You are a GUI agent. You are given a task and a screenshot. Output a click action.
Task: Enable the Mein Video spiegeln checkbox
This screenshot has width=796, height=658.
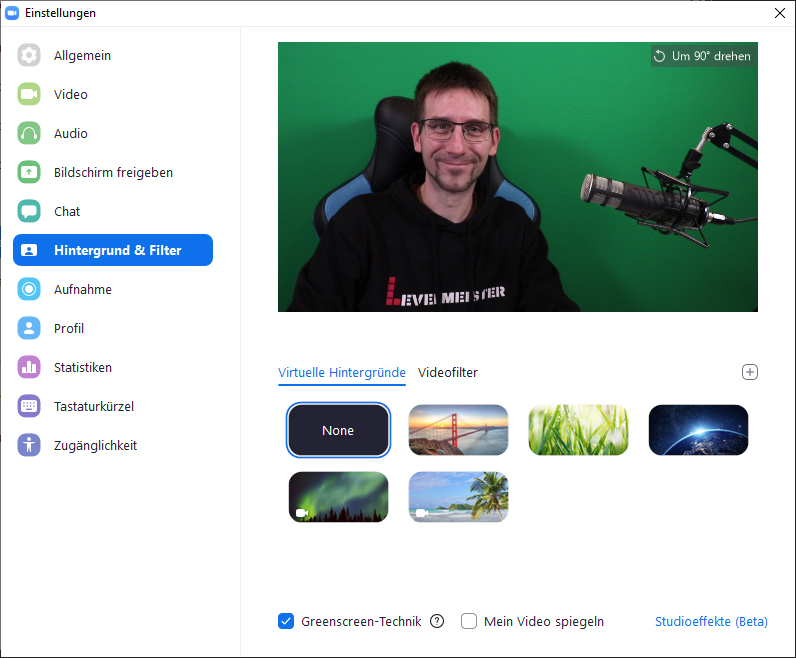[469, 621]
